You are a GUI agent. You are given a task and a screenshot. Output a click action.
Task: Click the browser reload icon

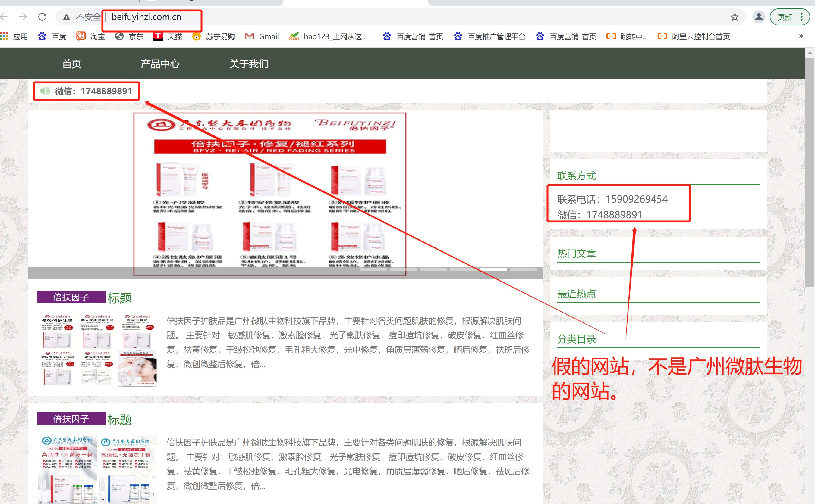[42, 17]
